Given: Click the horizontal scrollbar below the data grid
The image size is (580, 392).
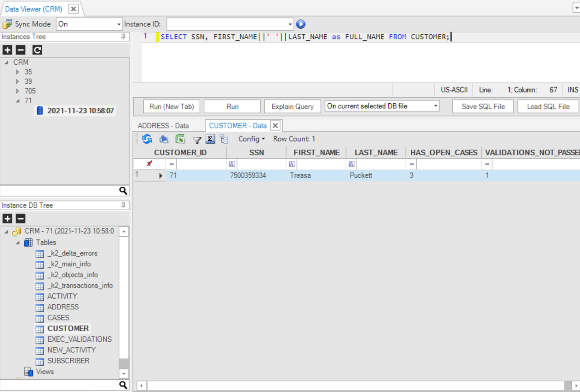Looking at the screenshot, I should pos(355,386).
